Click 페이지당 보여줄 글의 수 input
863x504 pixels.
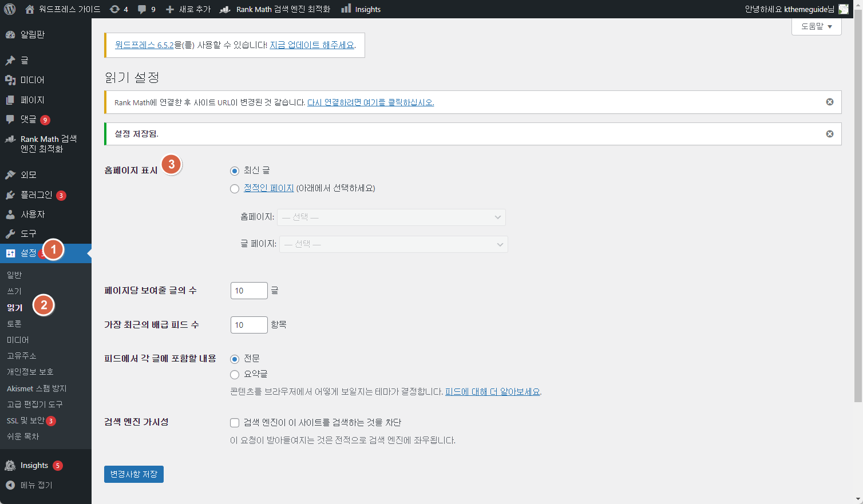click(x=249, y=291)
